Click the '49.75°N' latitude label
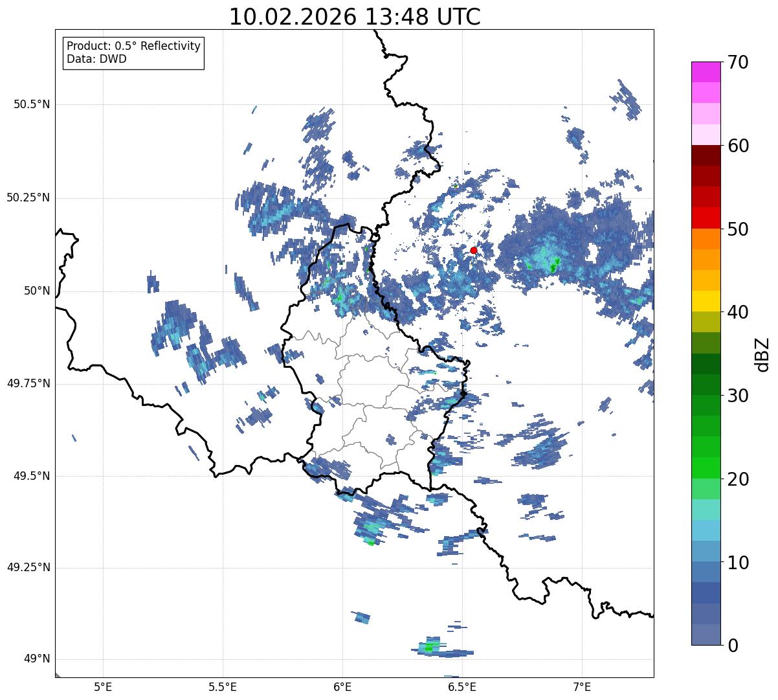Viewport: 778px width, 700px height. coord(28,383)
